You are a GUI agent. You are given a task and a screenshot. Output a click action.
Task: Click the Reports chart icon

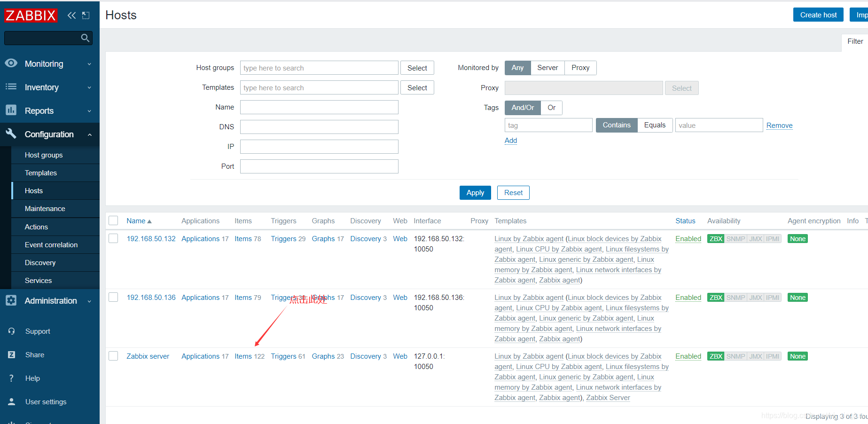(11, 110)
